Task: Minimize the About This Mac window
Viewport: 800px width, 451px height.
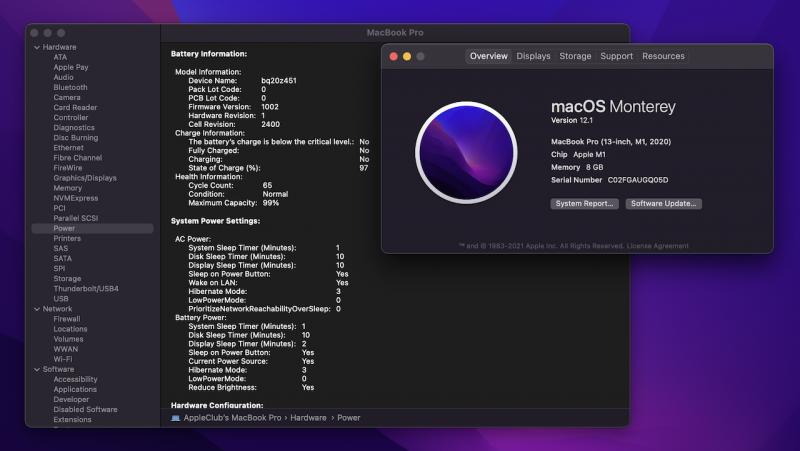Action: coord(407,57)
